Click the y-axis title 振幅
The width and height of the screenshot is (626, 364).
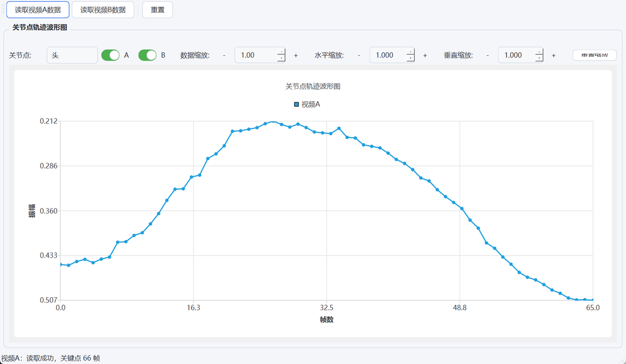coord(32,211)
